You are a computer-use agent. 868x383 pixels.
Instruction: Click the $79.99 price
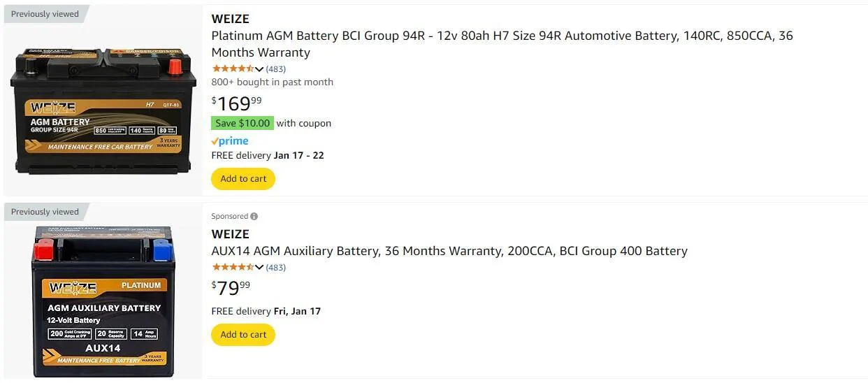231,287
